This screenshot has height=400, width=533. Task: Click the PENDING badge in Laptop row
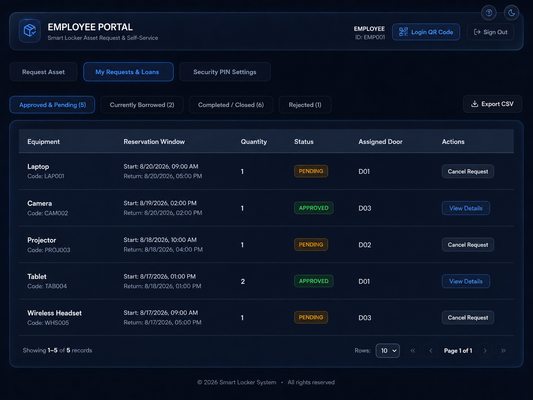click(311, 171)
